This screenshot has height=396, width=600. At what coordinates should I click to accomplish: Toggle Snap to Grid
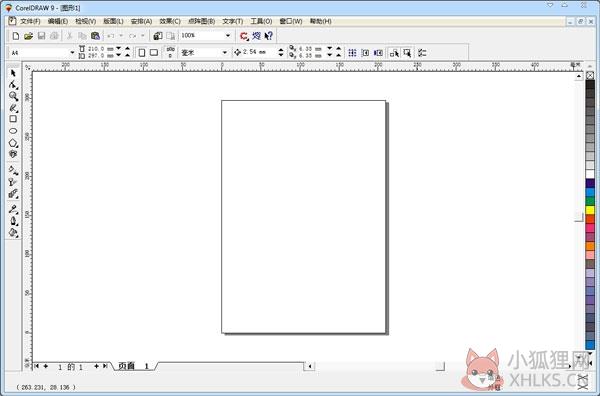pos(352,53)
